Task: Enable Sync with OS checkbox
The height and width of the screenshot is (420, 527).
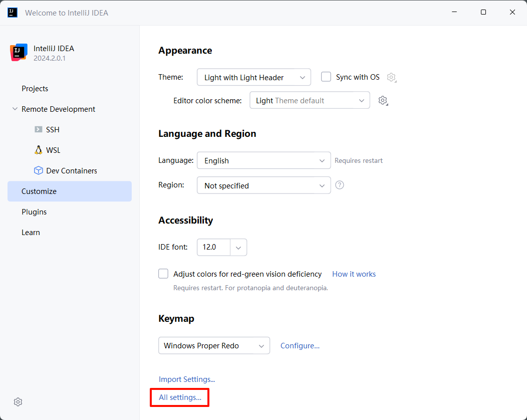Action: tap(326, 77)
